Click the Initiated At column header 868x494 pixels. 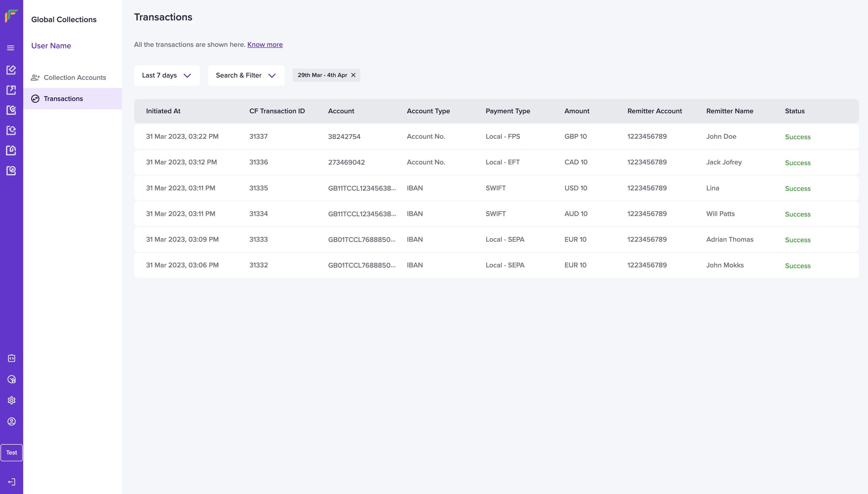click(x=163, y=111)
